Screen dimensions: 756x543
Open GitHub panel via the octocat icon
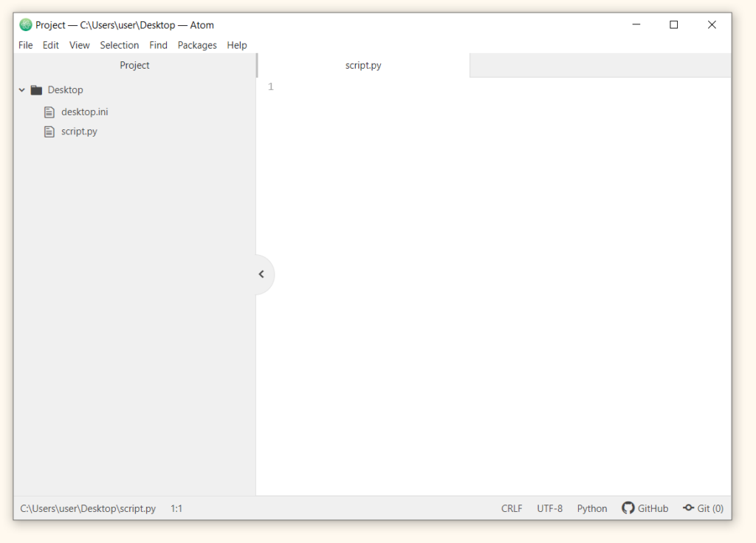[628, 508]
